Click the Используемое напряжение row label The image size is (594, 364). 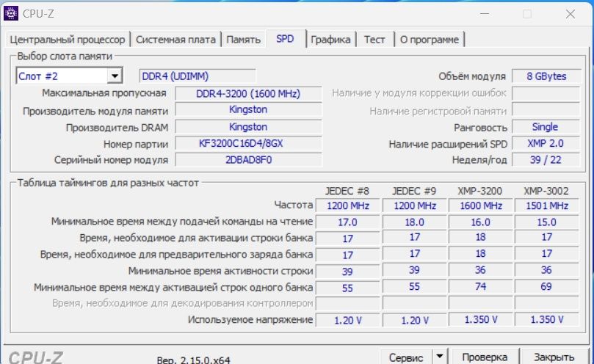click(x=250, y=320)
